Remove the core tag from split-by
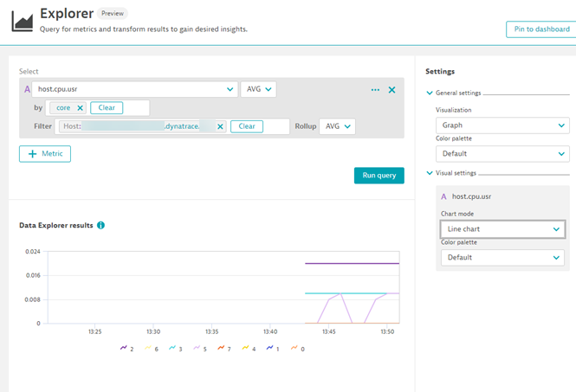The width and height of the screenshot is (576, 392). (80, 108)
